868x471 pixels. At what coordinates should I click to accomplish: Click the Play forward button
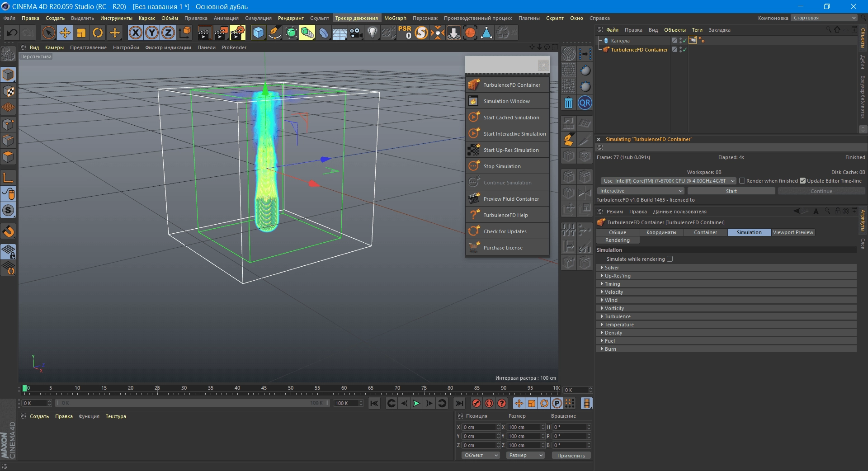point(416,403)
